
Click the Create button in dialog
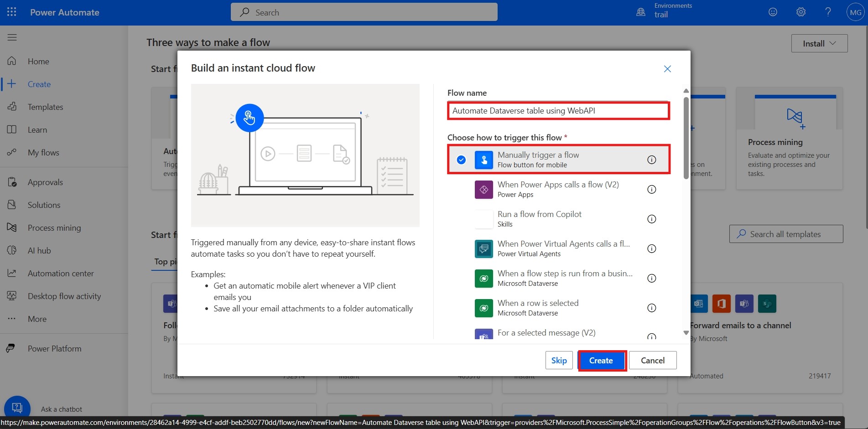601,361
